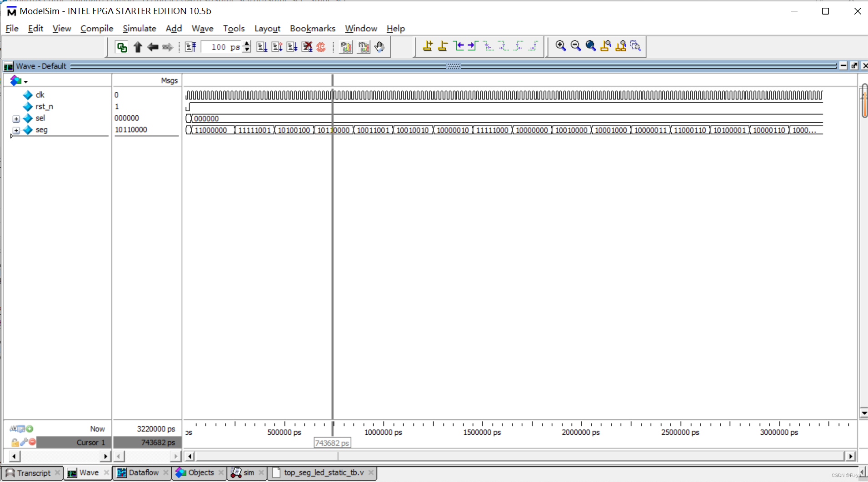Open the Layout menu
Viewport: 868px width, 482px height.
267,28
